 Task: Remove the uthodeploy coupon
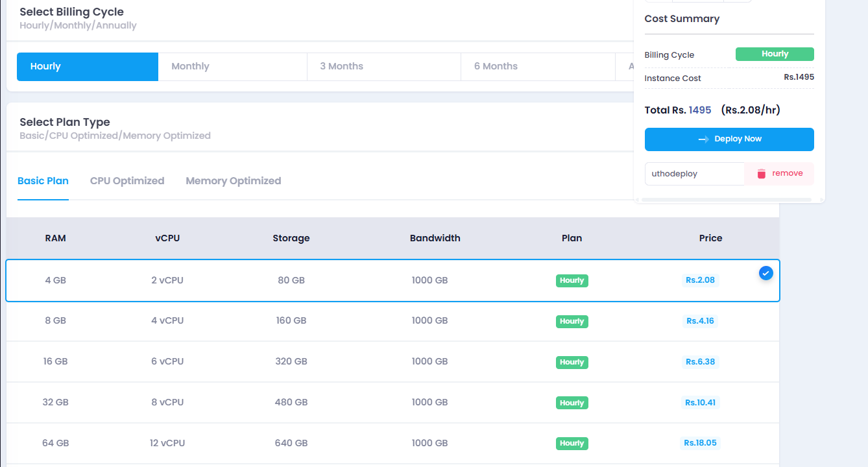pos(779,174)
